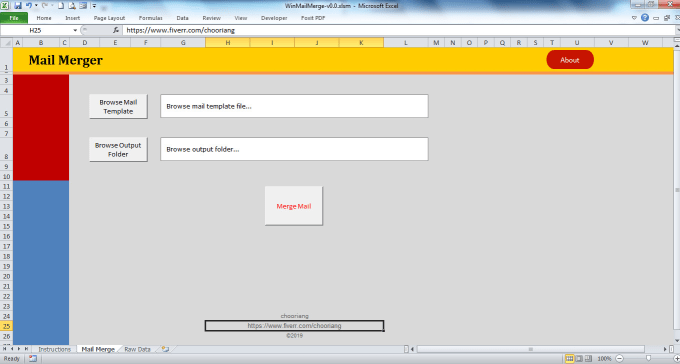Image resolution: width=680 pixels, height=364 pixels.
Task: Open the Foxit PDF ribbon tab
Action: pyautogui.click(x=313, y=18)
